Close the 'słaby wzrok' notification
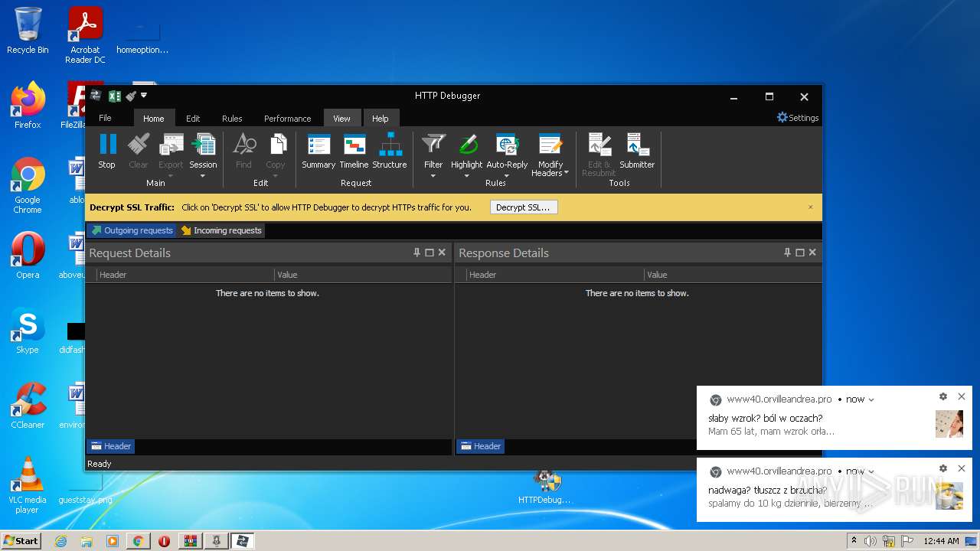 962,396
